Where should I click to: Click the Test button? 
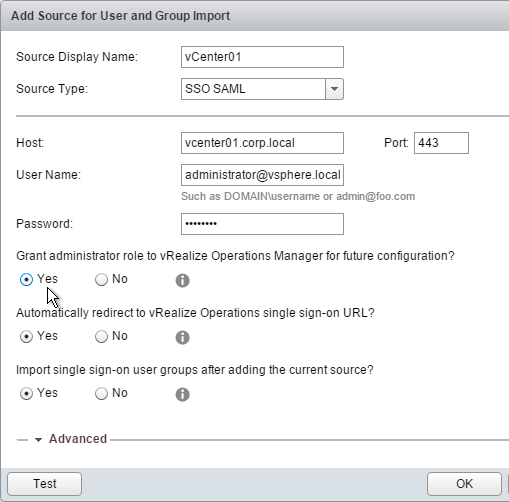[45, 484]
